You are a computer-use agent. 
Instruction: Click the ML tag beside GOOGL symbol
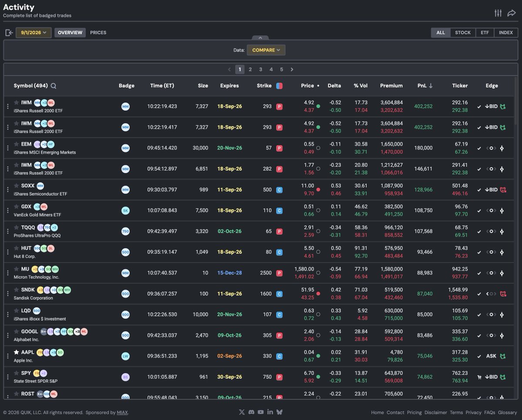click(84, 332)
